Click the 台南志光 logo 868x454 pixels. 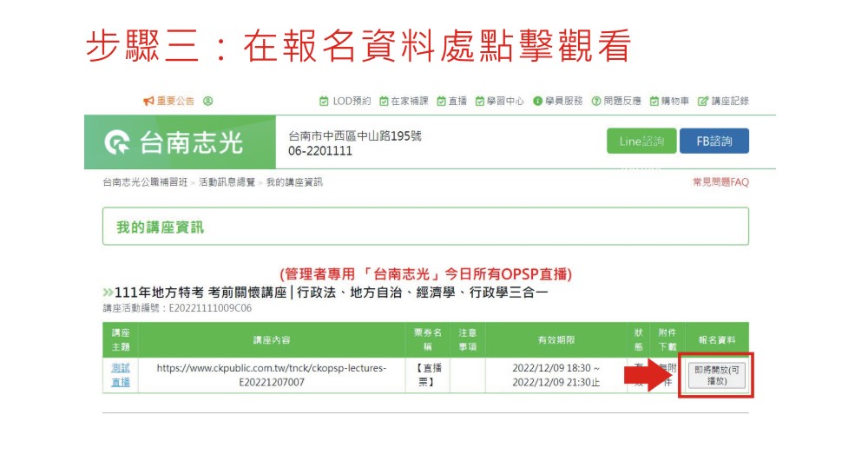[174, 142]
